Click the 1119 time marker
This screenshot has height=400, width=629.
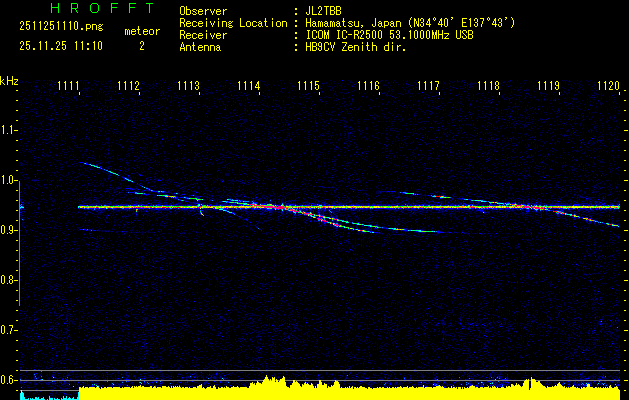point(548,87)
